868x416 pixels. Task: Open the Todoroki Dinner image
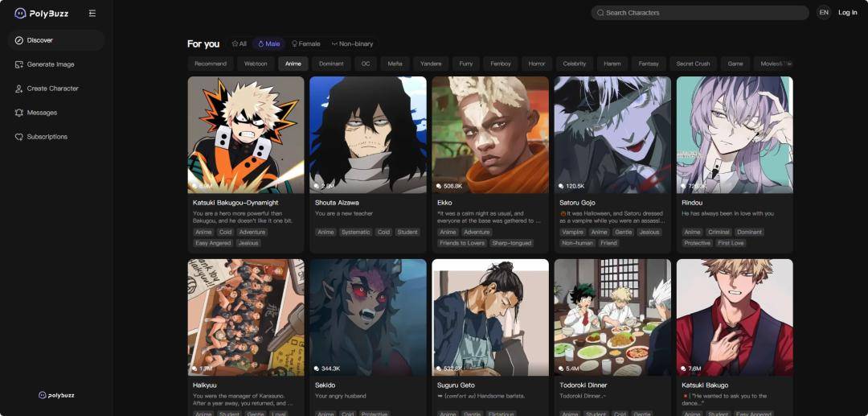point(612,317)
